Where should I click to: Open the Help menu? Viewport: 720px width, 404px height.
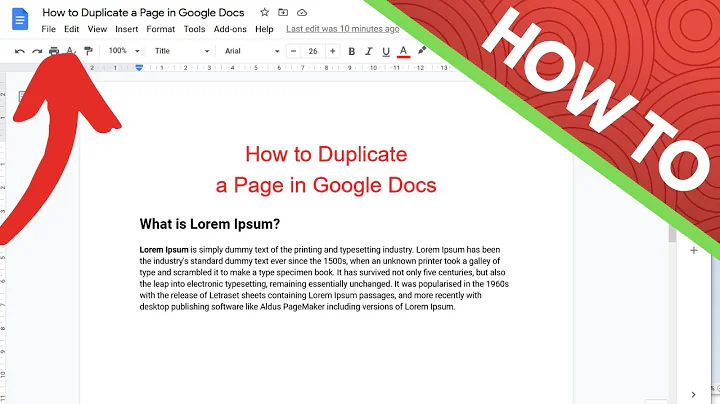point(264,29)
